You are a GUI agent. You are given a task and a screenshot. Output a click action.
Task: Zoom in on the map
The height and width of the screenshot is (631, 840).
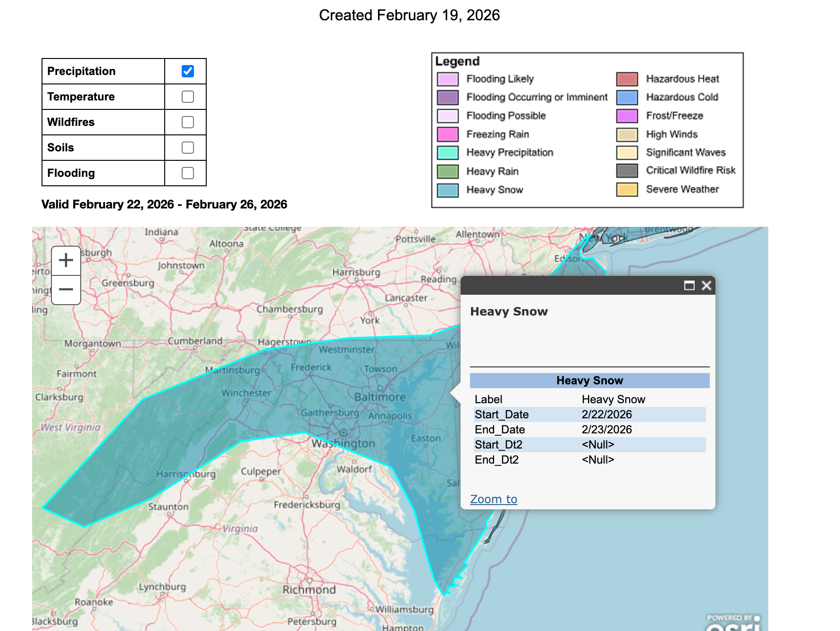(66, 260)
